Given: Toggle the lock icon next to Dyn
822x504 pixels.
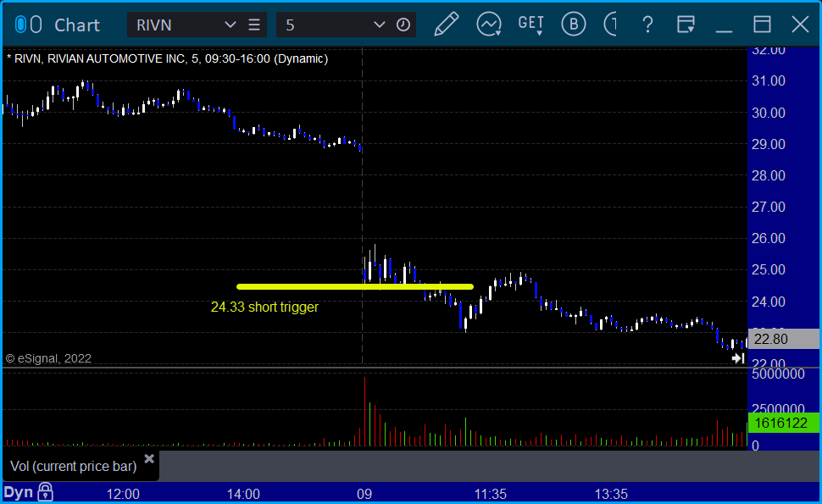Looking at the screenshot, I should [46, 492].
